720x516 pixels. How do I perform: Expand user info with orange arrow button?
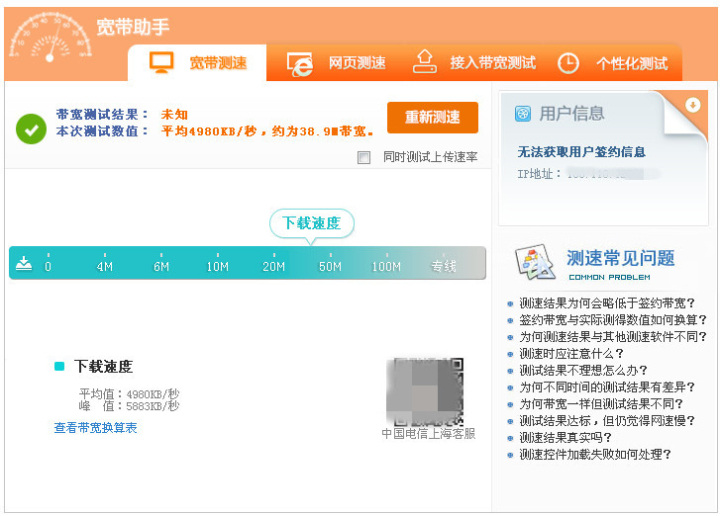pyautogui.click(x=692, y=104)
